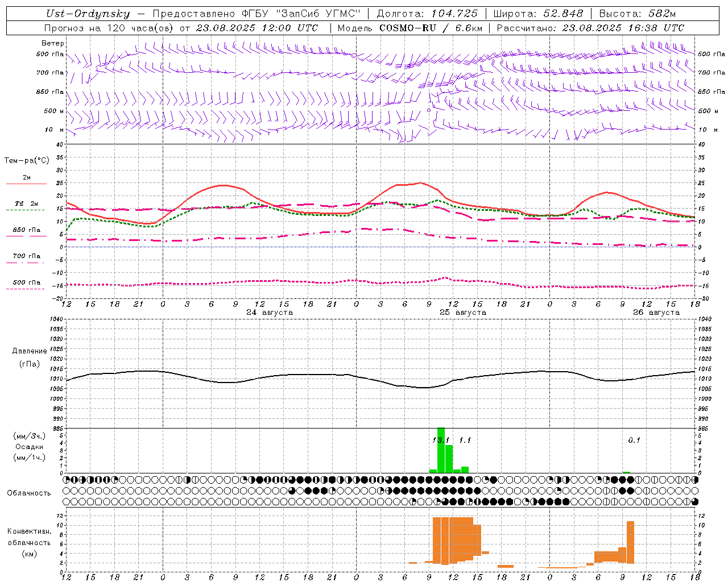Screen dimensions: 728x582
Task: Click the 26 августа date label
Action: click(x=656, y=313)
